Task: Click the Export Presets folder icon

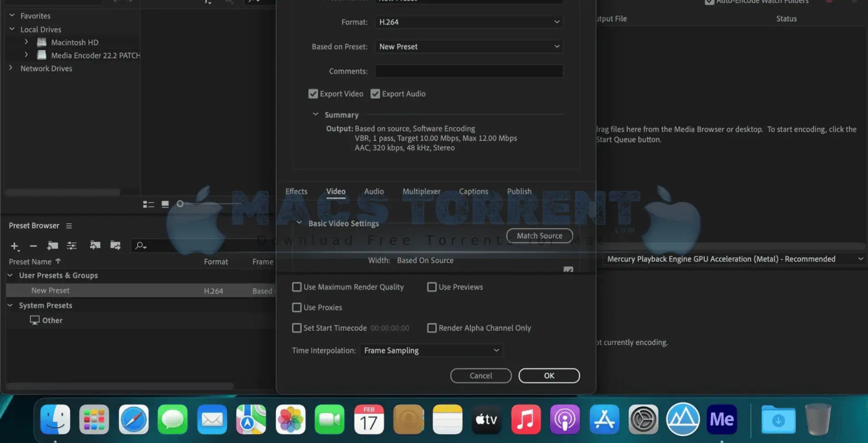Action: [115, 245]
